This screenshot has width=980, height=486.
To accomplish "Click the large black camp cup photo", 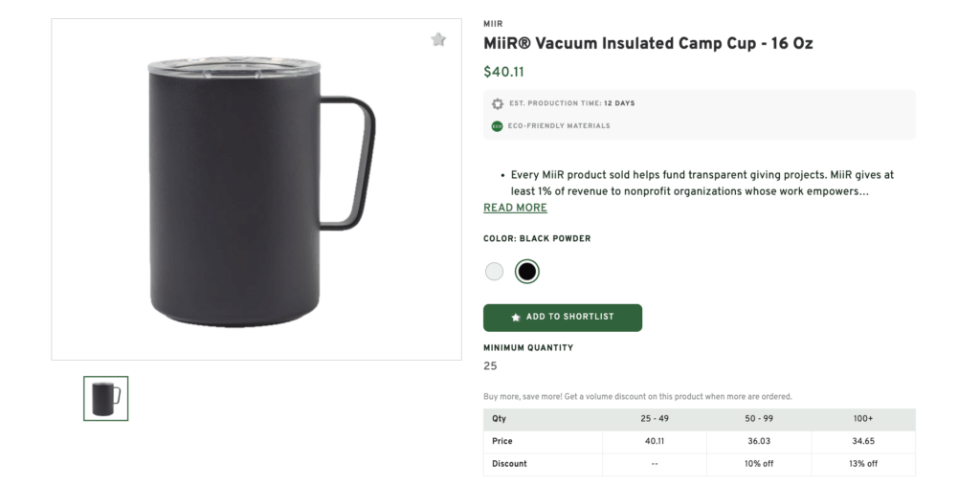I will 256,191.
